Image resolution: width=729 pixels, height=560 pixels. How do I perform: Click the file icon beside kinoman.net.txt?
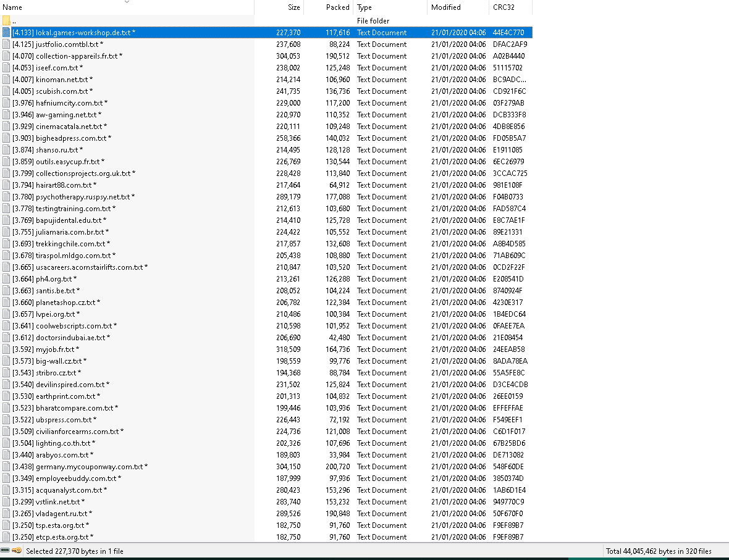point(7,80)
